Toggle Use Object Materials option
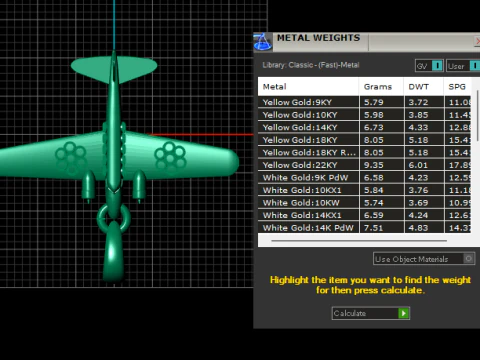Viewport: 480px width, 360px height. pyautogui.click(x=424, y=259)
